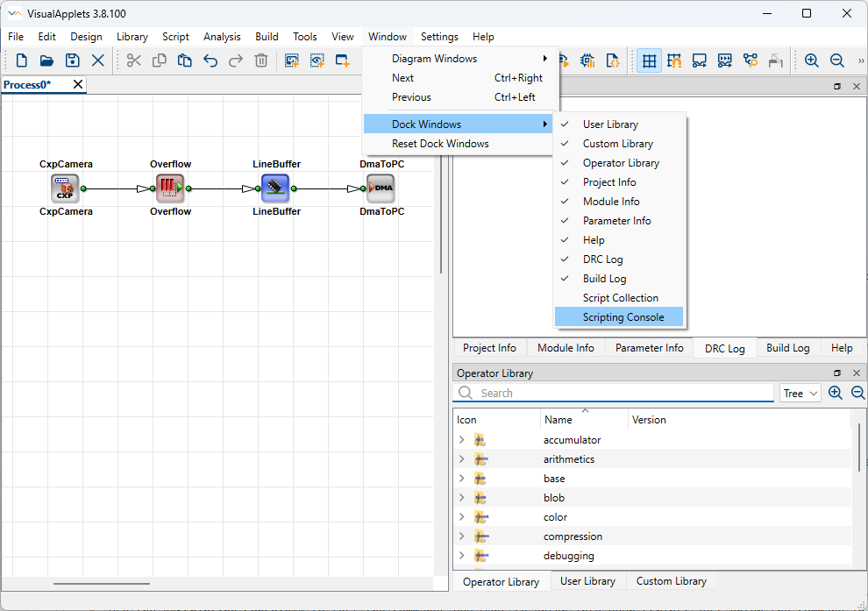Click the Copy toolbar icon
The image size is (868, 611).
pyautogui.click(x=160, y=60)
